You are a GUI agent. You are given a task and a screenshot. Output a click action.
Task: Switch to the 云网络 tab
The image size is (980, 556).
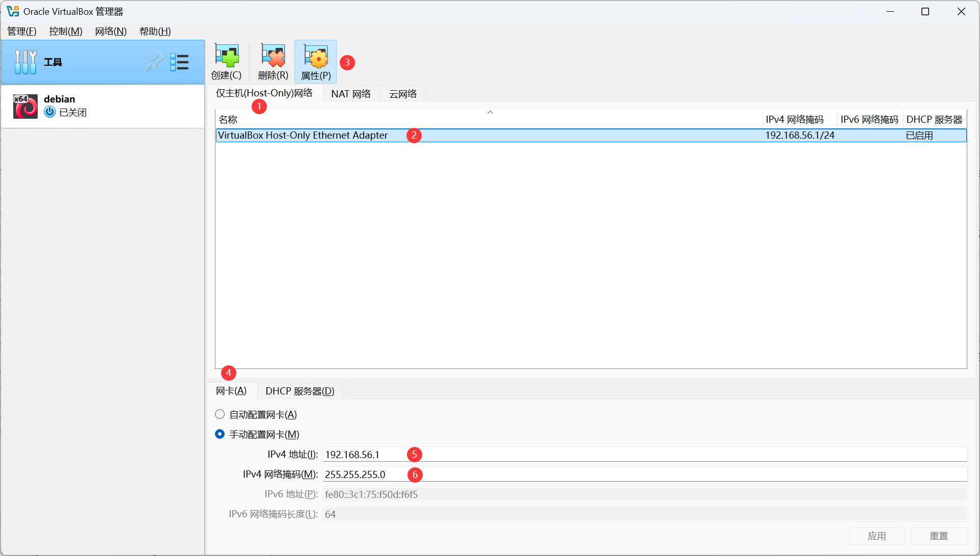(x=402, y=94)
